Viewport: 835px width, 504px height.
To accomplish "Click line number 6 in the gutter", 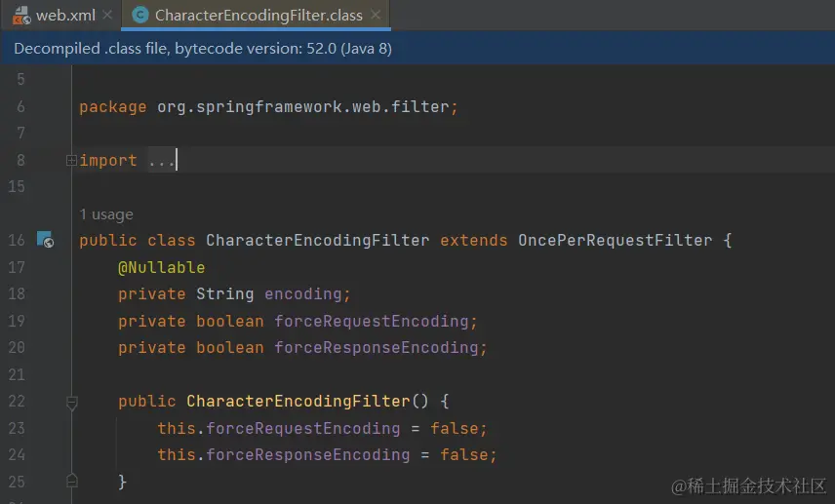I will (20, 107).
